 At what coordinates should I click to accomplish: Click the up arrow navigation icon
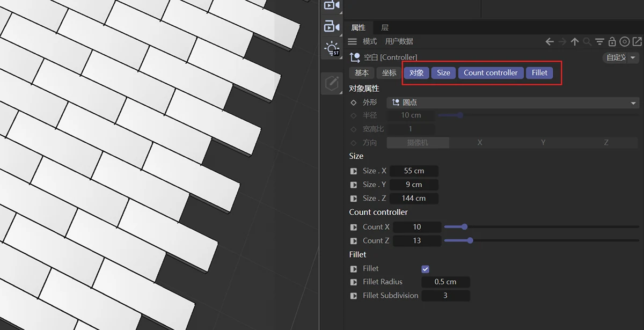574,41
